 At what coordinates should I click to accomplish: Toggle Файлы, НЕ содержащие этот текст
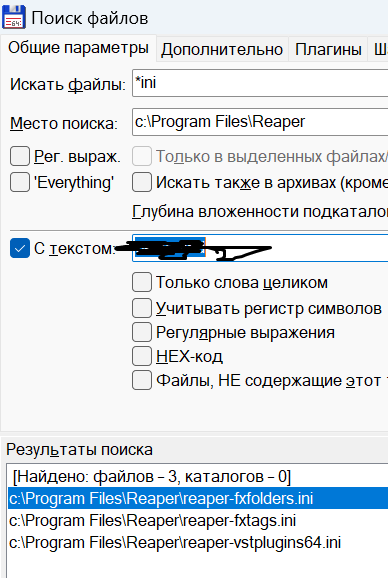(x=142, y=380)
